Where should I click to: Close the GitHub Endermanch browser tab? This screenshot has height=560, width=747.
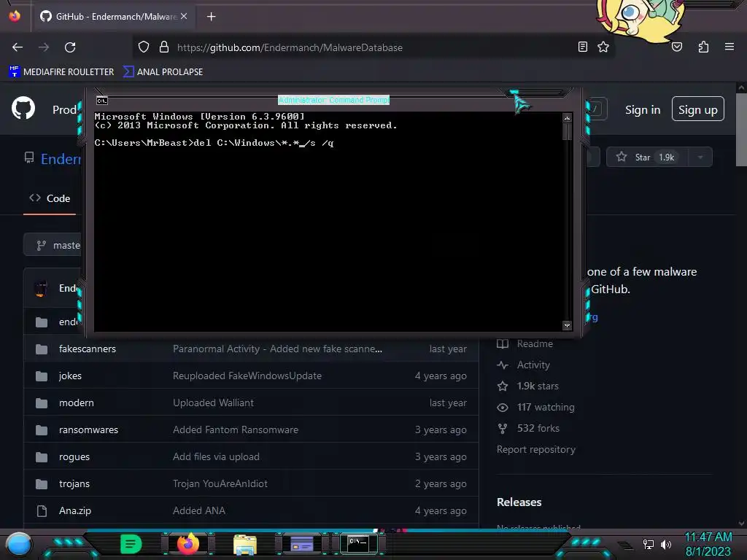click(184, 16)
